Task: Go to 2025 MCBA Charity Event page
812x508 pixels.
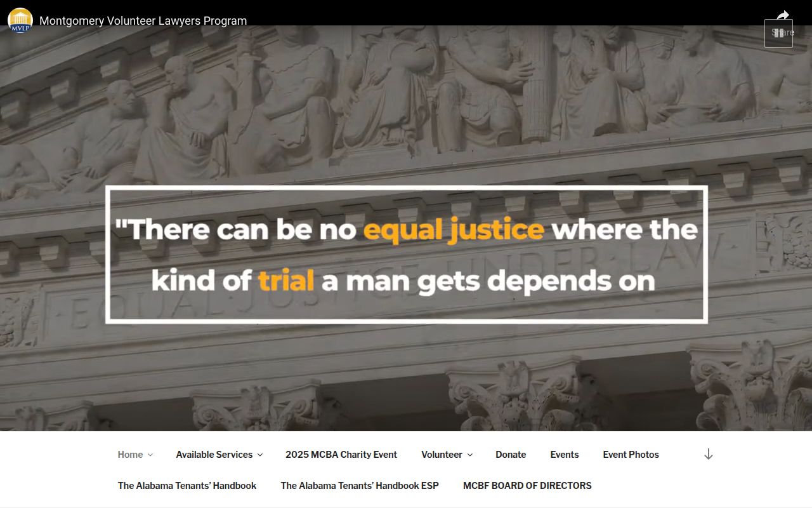Action: pyautogui.click(x=341, y=455)
